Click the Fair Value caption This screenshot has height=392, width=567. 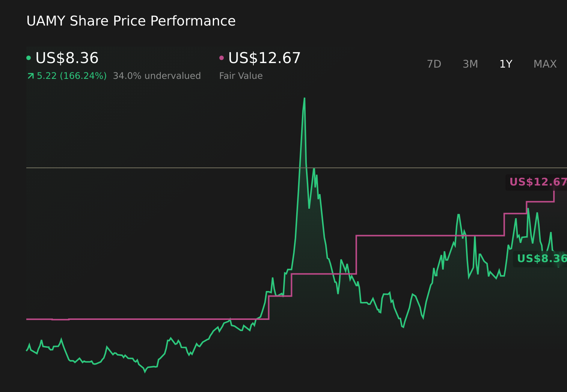[x=241, y=76]
